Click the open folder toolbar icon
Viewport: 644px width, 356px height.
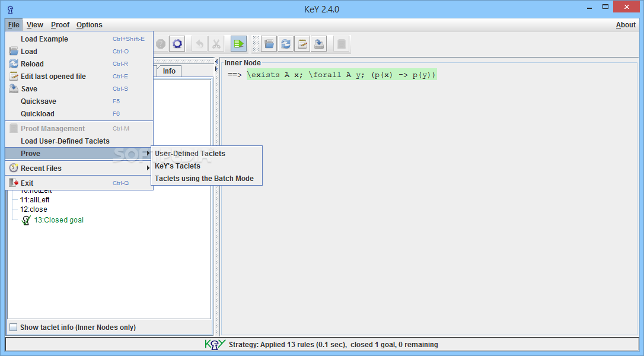pos(269,43)
